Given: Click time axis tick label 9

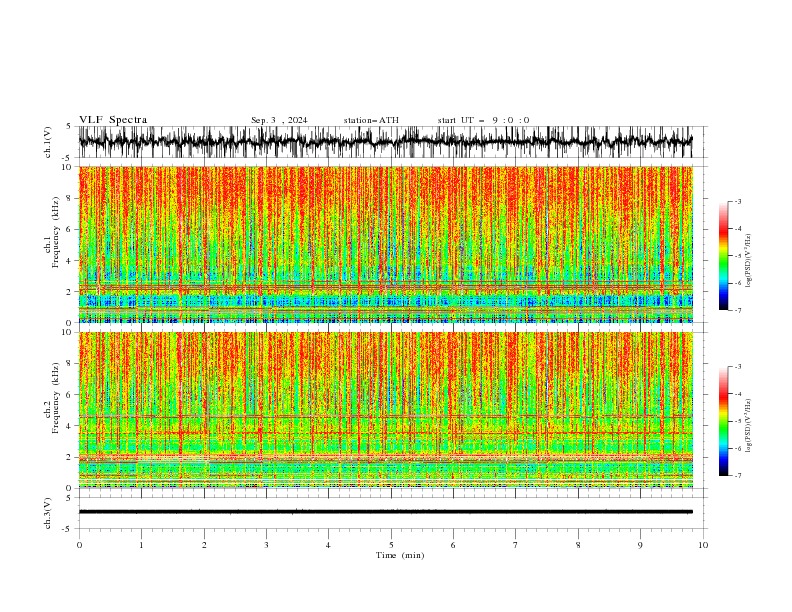Looking at the screenshot, I should click(x=640, y=545).
